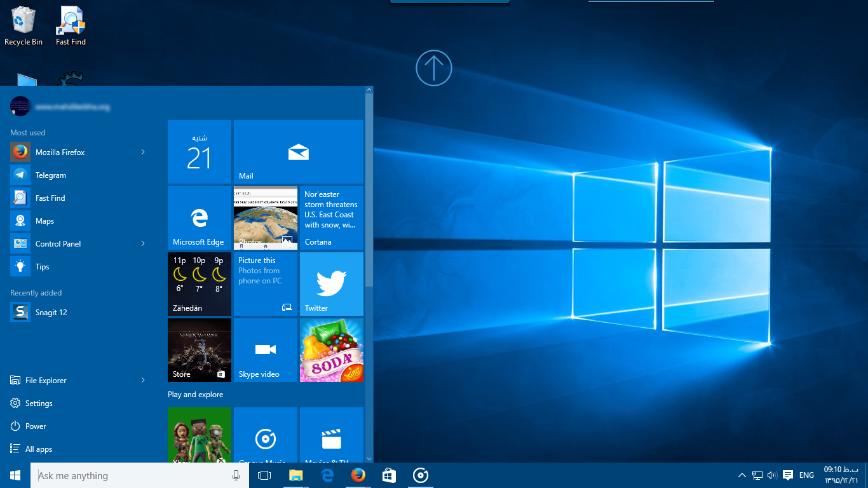This screenshot has height=488, width=868.
Task: Open the Cortana news tile
Action: point(332,218)
